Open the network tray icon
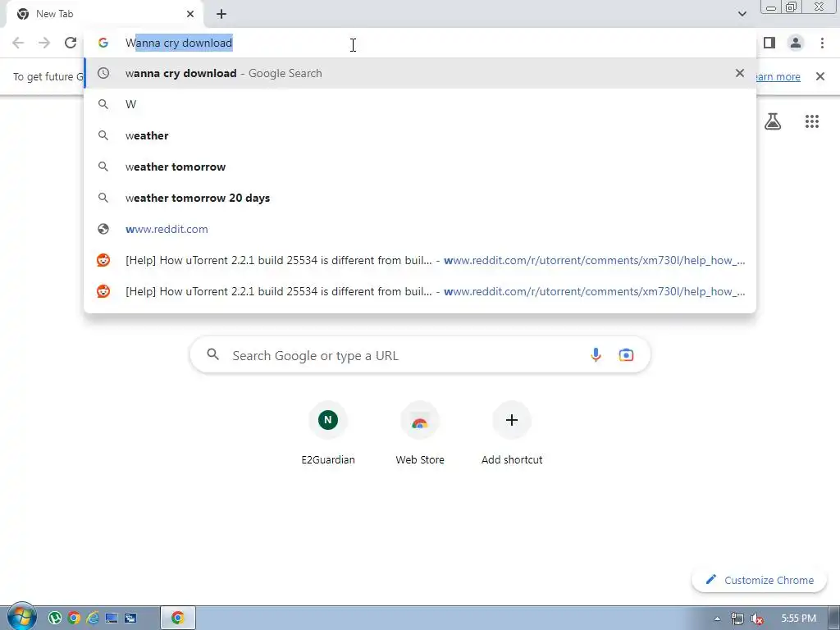Viewport: 840px width, 630px height. coord(737,619)
